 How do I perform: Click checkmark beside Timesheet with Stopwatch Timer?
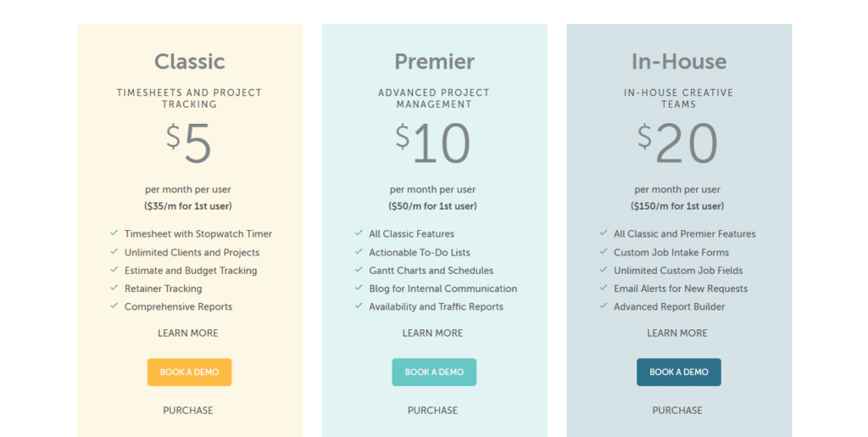114,233
